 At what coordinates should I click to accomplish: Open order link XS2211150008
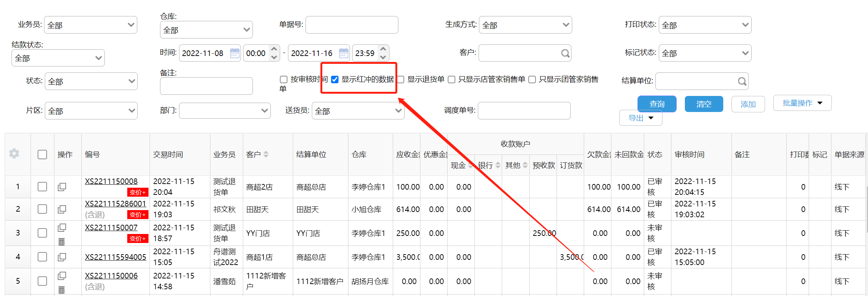[111, 181]
